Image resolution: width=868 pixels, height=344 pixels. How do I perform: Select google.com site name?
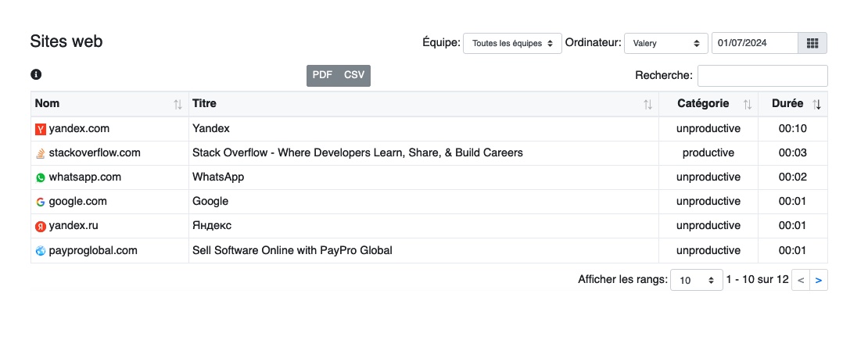tap(77, 201)
